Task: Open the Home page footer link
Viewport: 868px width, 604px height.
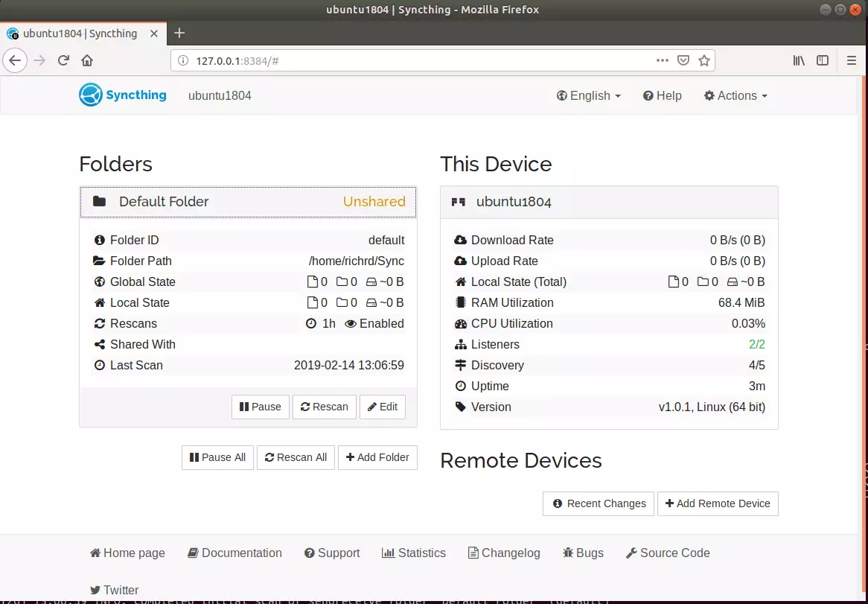Action: click(127, 553)
